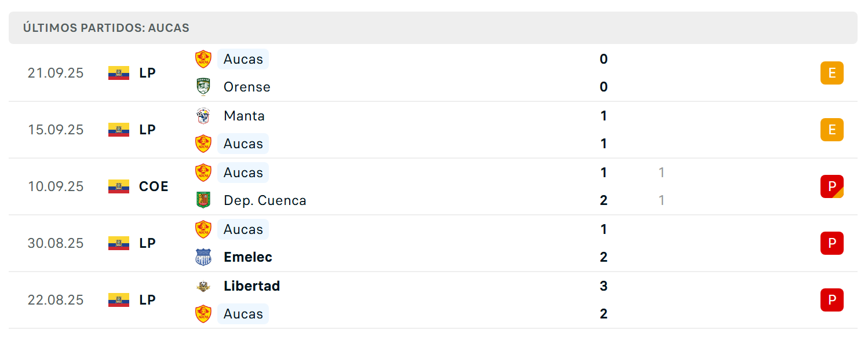Click the Orense team crest icon
Image resolution: width=868 pixels, height=337 pixels.
[x=203, y=87]
